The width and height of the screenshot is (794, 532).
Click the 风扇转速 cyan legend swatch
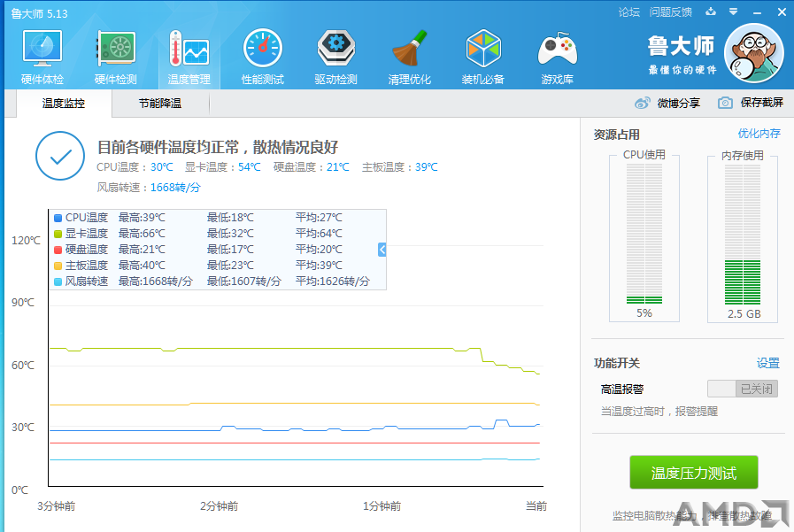tap(58, 282)
